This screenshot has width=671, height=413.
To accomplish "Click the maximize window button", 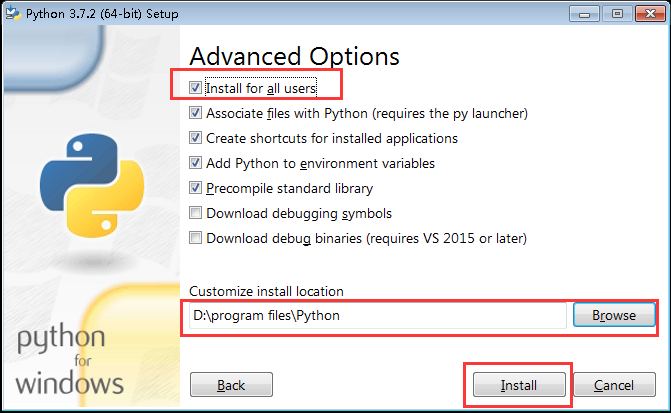I will coord(617,14).
